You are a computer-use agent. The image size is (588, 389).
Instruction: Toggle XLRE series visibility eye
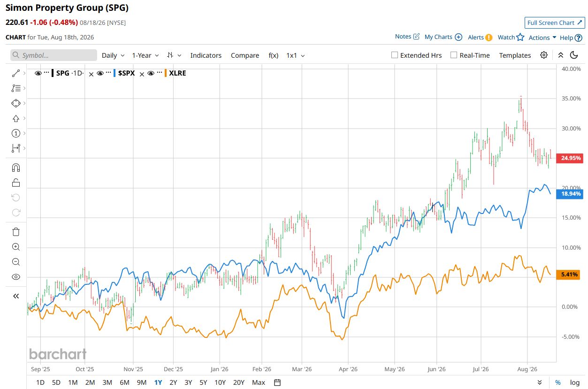(151, 73)
